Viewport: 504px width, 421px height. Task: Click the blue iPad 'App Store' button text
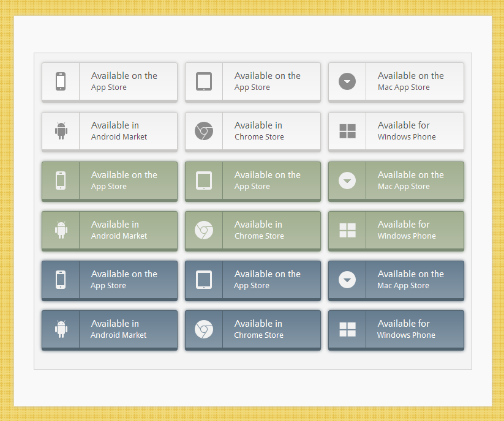pyautogui.click(x=252, y=286)
